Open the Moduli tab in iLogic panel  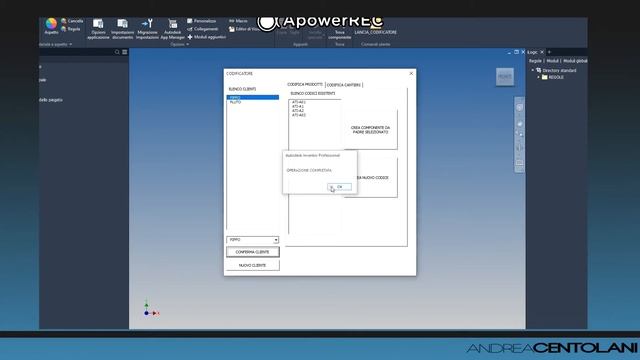pos(552,61)
